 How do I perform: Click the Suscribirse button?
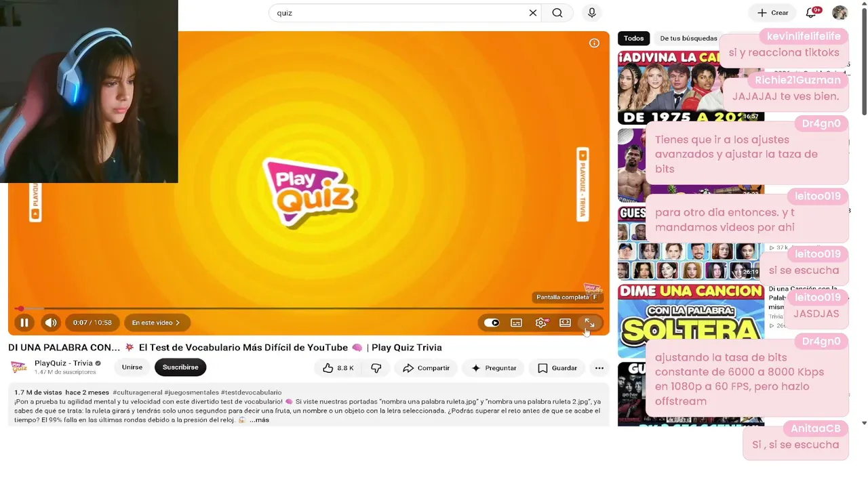180,367
